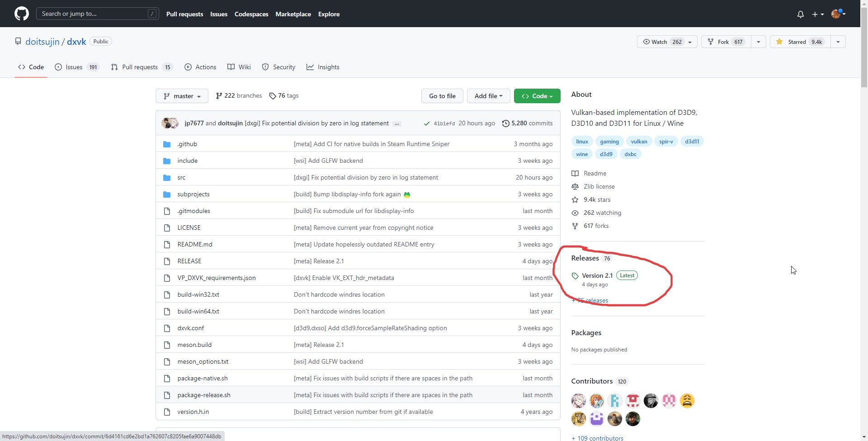
Task: Open Marketplace in top navigation
Action: click(x=293, y=14)
